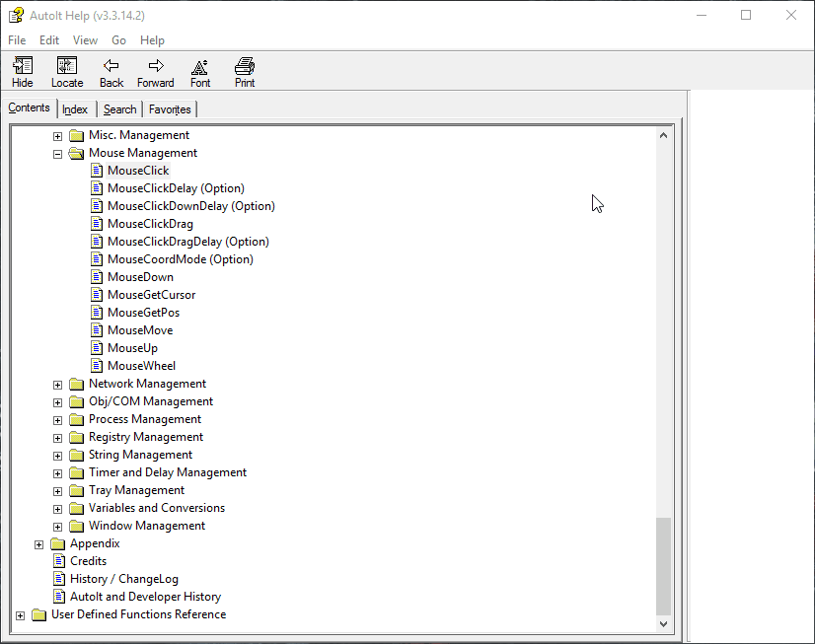Switch to the Search tab
This screenshot has width=815, height=644.
(x=120, y=109)
